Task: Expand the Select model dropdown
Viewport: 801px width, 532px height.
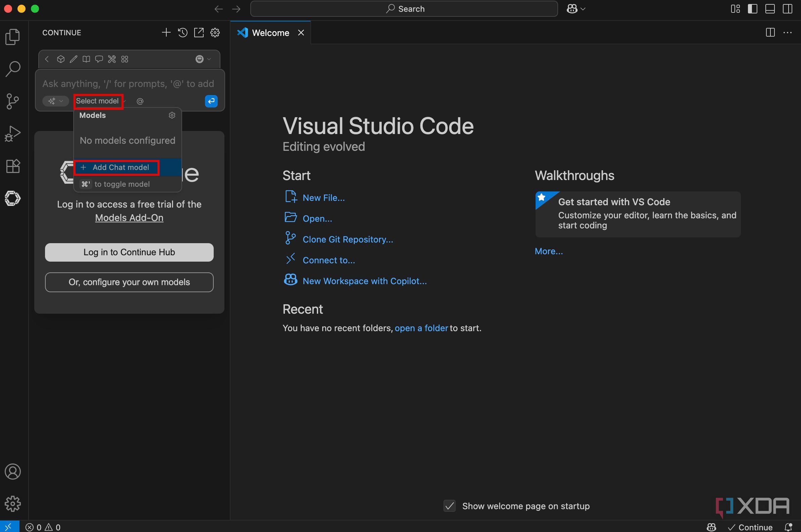Action: 98,101
